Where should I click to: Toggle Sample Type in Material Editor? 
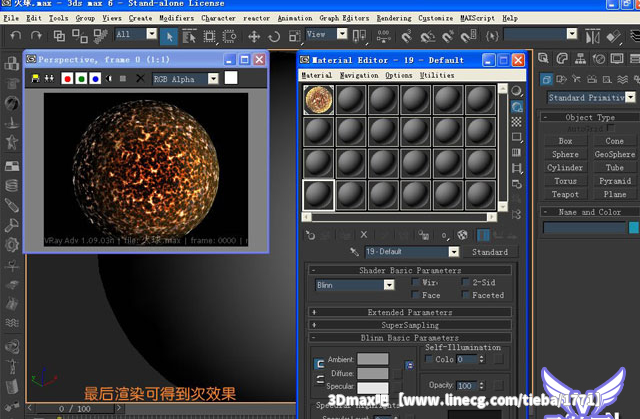516,91
